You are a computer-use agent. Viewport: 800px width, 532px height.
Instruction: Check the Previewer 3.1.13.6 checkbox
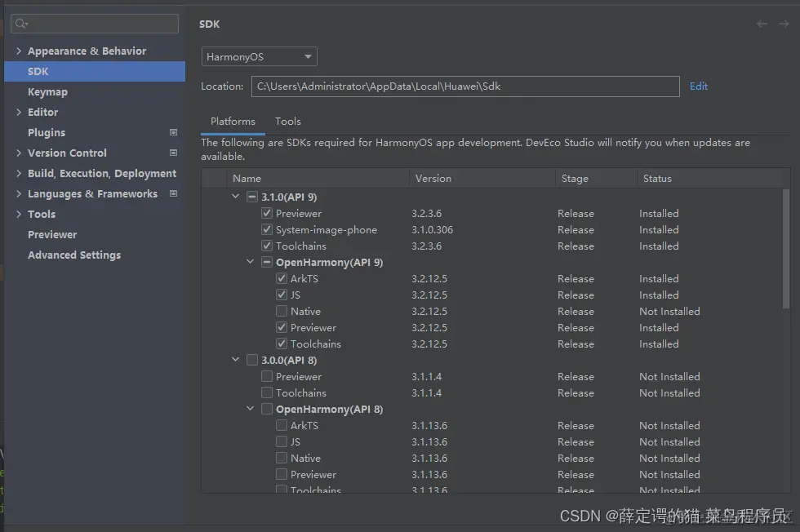(282, 474)
